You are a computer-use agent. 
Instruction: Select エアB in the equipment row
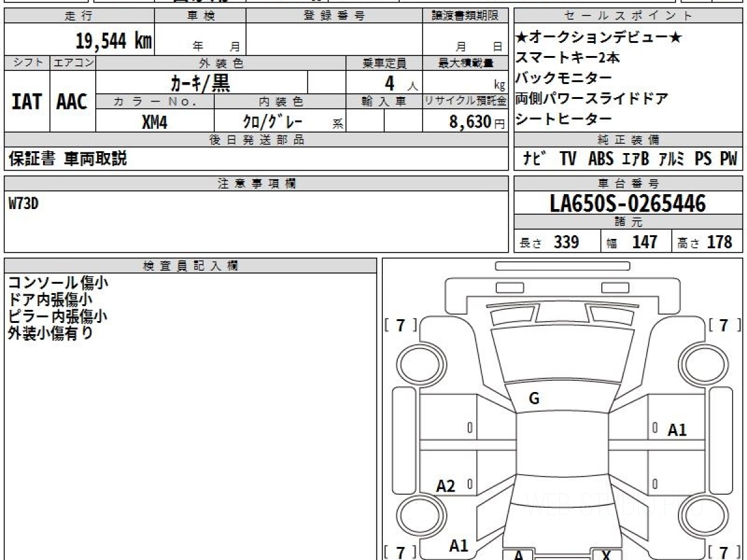(636, 159)
